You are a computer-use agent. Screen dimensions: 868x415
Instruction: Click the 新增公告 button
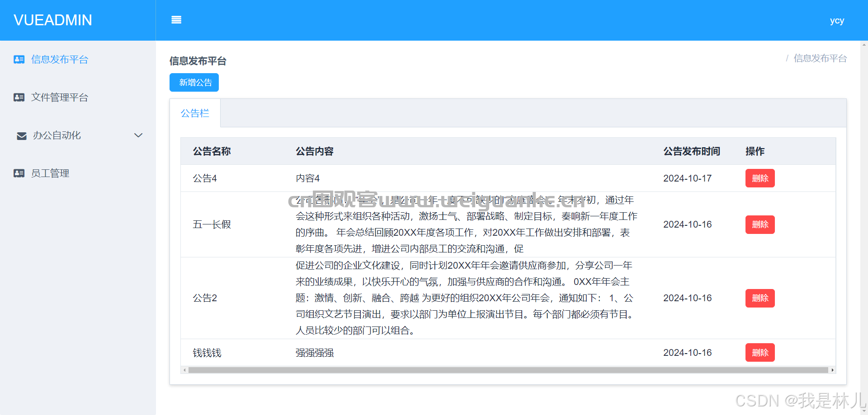click(x=194, y=82)
